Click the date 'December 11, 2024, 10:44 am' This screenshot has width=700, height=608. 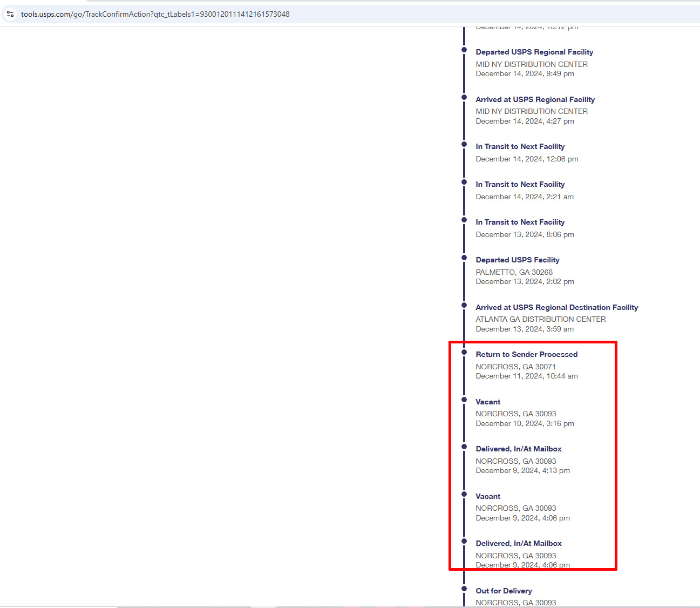click(x=527, y=376)
